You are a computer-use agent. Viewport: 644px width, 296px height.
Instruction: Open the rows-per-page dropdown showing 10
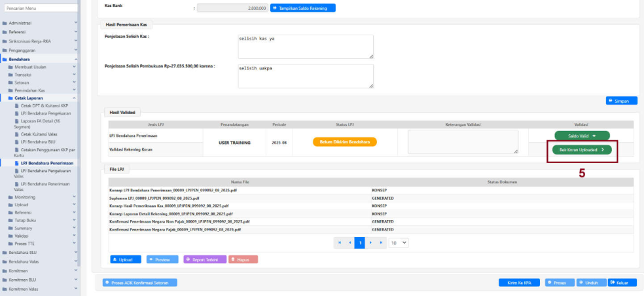399,242
